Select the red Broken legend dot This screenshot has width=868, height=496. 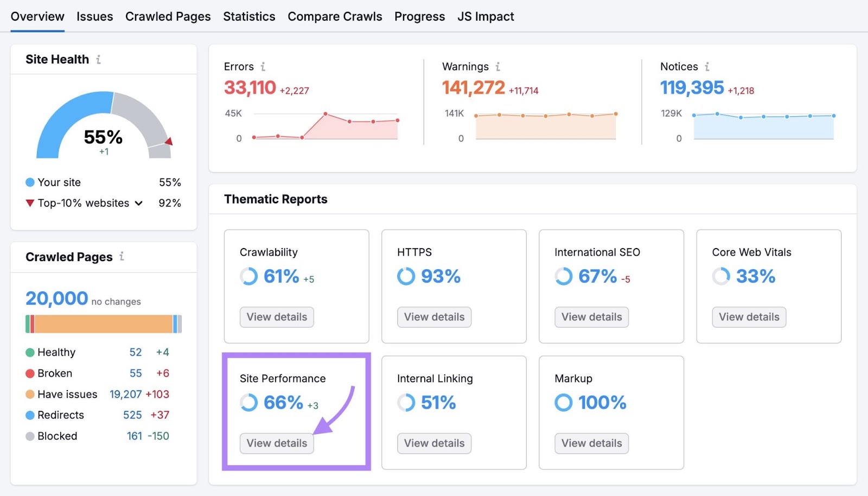coord(30,373)
